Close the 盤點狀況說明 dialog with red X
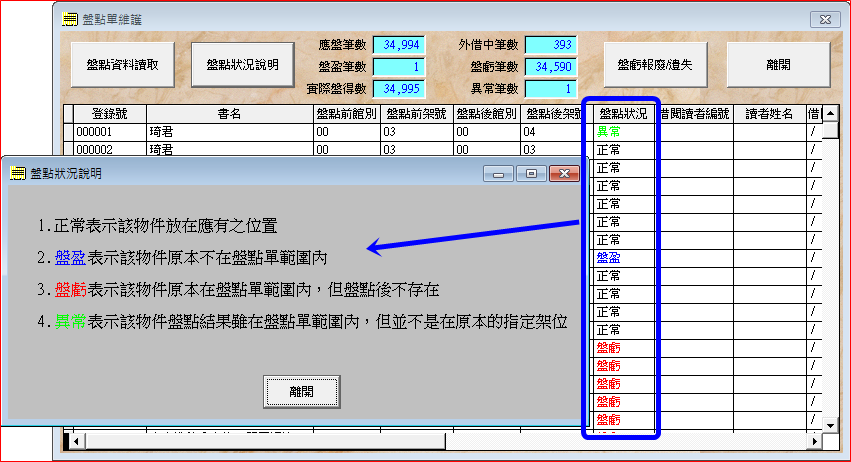851x462 pixels. click(x=564, y=174)
